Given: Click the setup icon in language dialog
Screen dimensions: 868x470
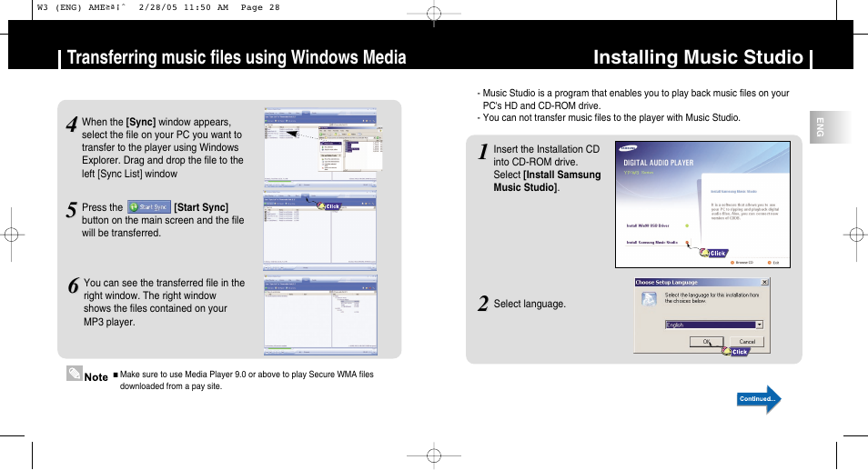Looking at the screenshot, I should pyautogui.click(x=649, y=299).
